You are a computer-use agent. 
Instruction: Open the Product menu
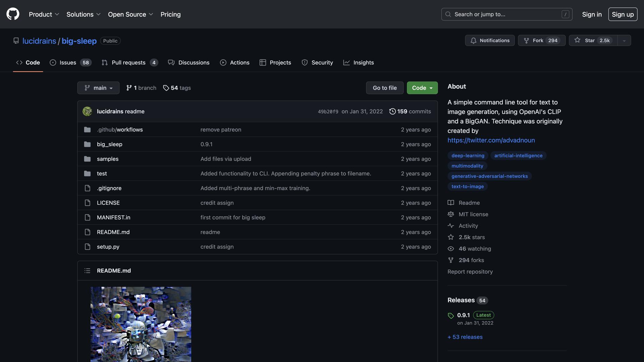[x=44, y=14]
